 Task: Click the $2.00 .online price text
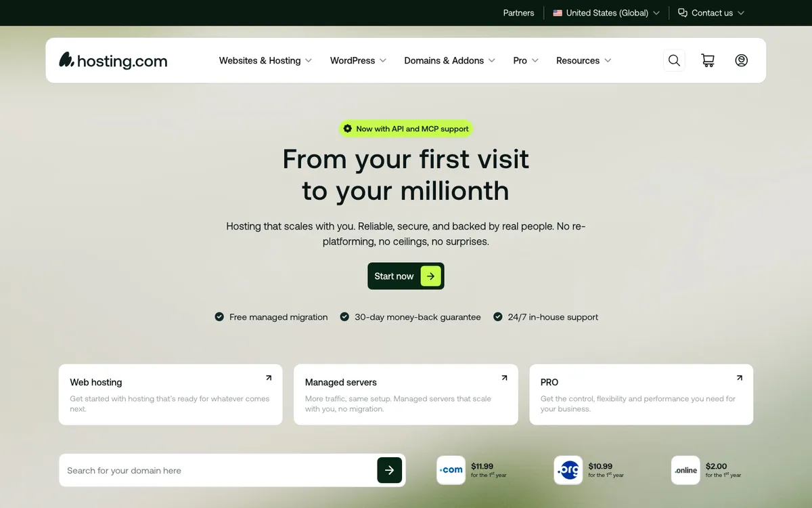(x=716, y=466)
